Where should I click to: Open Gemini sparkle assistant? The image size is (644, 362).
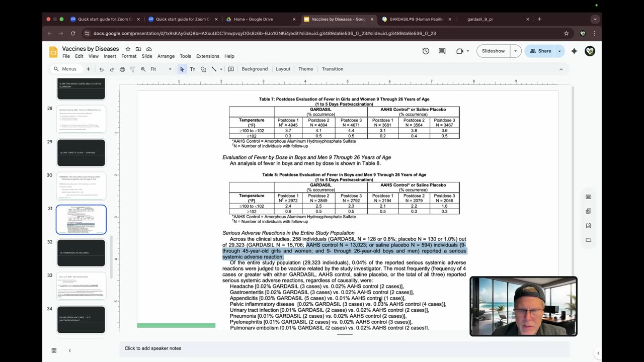[574, 51]
